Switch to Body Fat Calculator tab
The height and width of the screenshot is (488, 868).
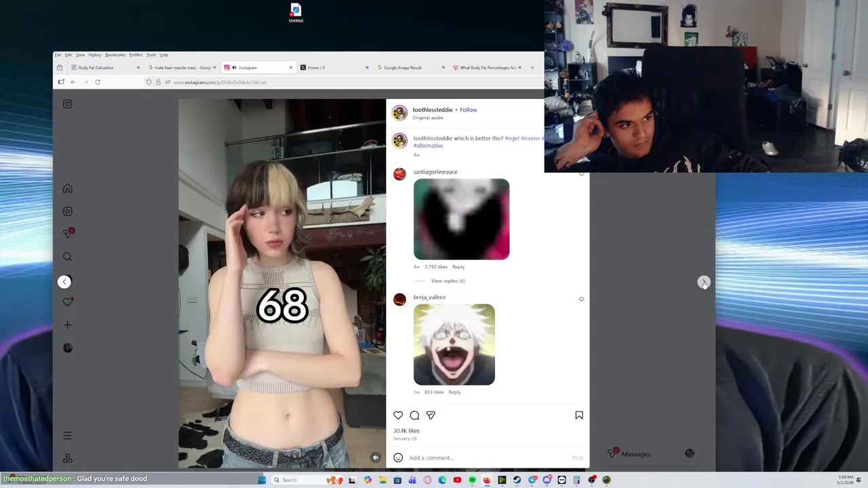105,68
